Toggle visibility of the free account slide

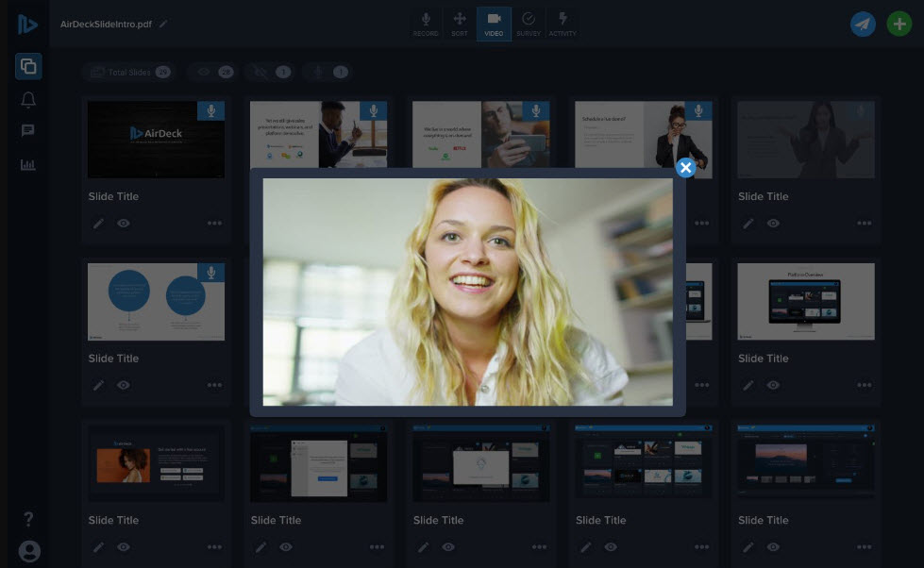pyautogui.click(x=123, y=547)
